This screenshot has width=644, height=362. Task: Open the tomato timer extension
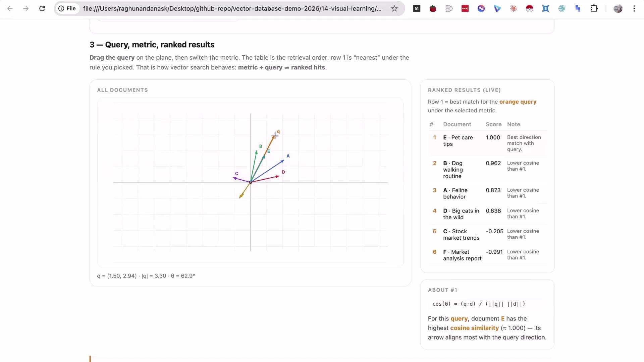point(433,9)
